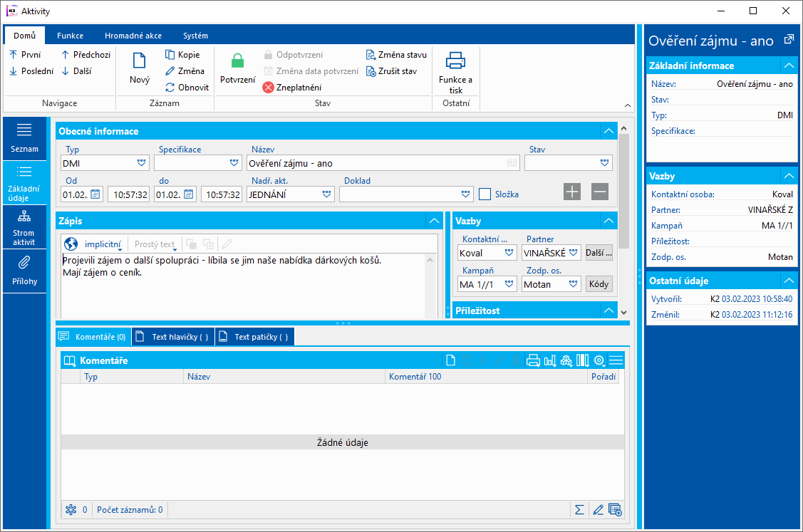Click the globe language icon in Zápis

pyautogui.click(x=71, y=244)
